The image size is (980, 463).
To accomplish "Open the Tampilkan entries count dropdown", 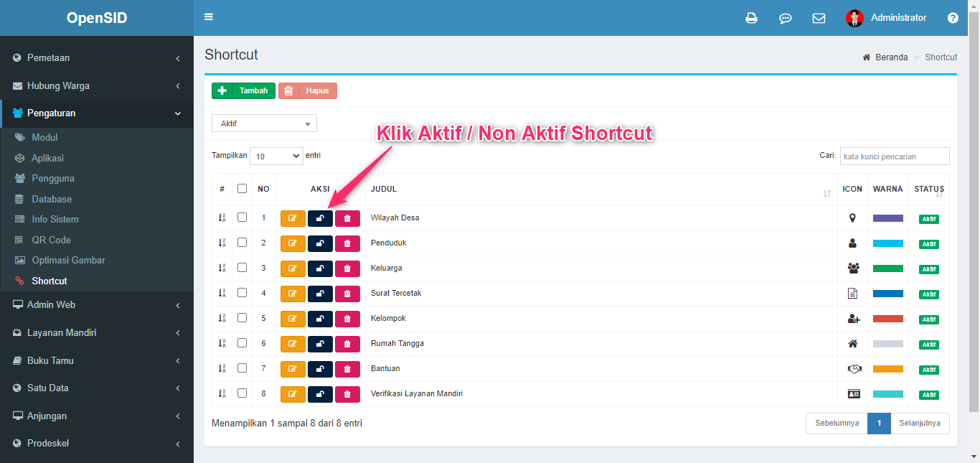I will tap(276, 156).
